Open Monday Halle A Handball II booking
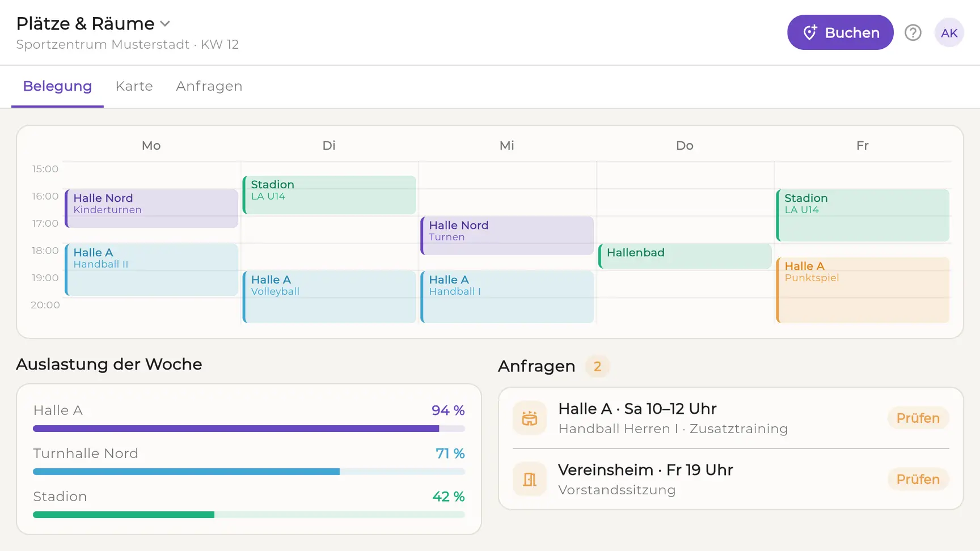The image size is (980, 551). [151, 270]
